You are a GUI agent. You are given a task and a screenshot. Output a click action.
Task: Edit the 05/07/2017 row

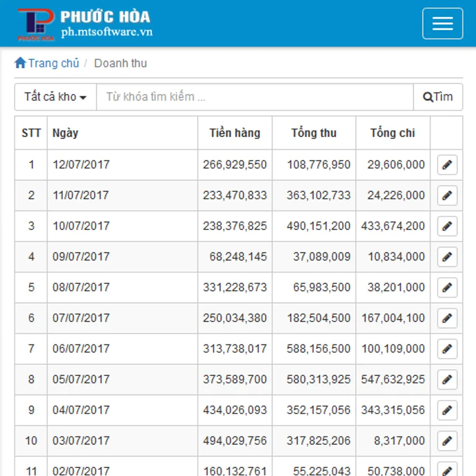(x=447, y=380)
